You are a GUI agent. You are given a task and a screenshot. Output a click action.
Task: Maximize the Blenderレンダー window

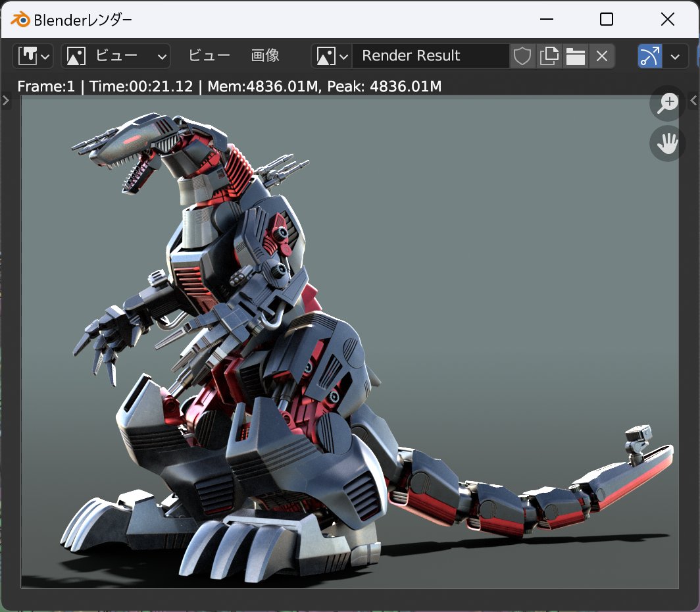(x=607, y=19)
